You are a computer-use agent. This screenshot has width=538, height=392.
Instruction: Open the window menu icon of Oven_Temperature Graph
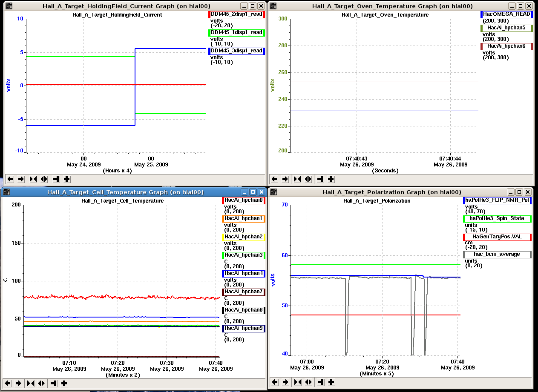click(x=273, y=6)
